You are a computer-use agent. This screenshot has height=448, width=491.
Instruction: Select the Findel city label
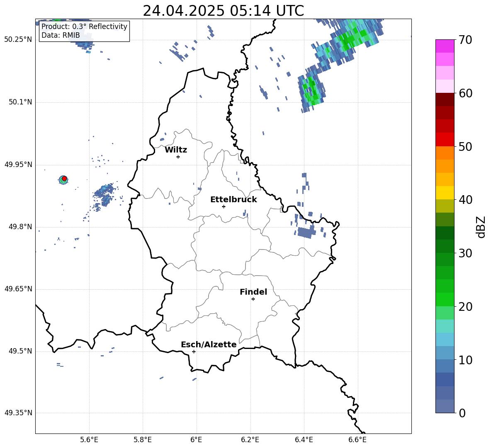253,292
